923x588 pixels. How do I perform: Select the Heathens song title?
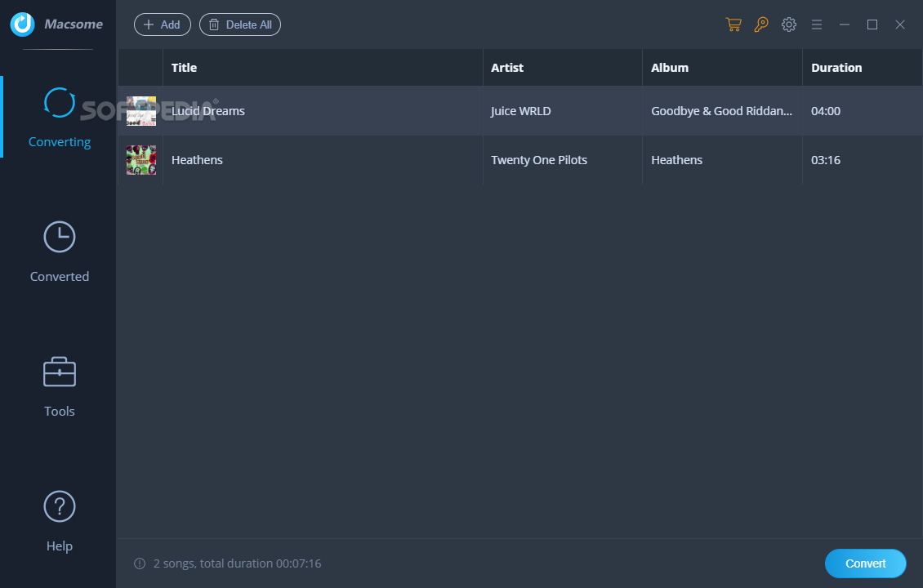[x=197, y=160]
